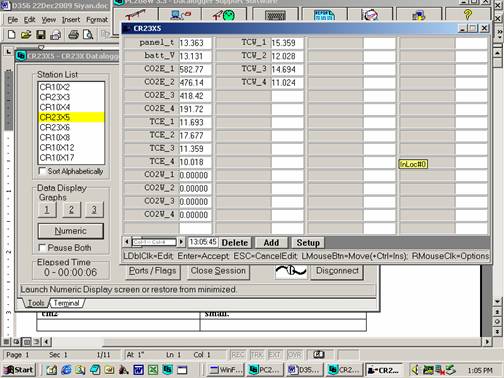This screenshot has height=378, width=504.
Task: Select station CR10X12 in Station List
Action: pos(71,147)
